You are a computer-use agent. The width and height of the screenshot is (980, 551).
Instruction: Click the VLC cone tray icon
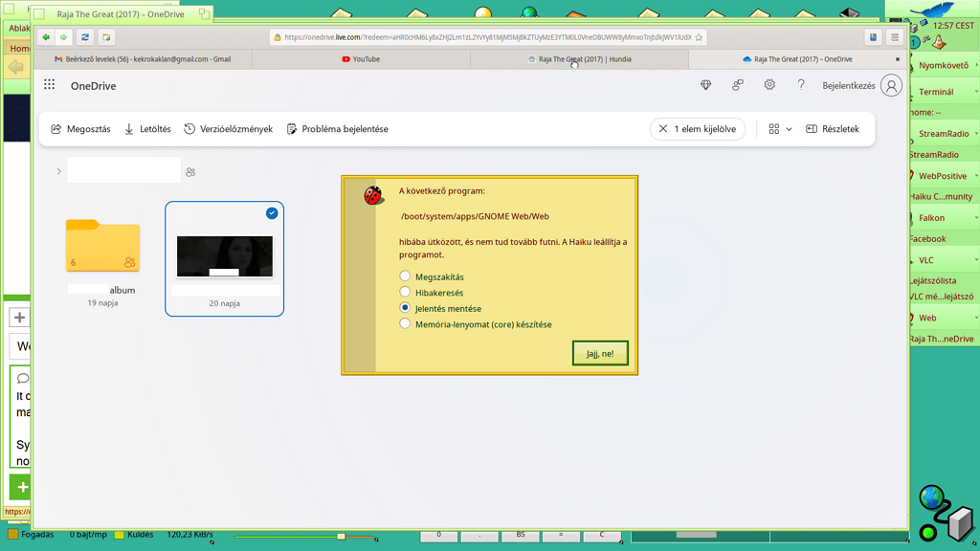pos(939,42)
